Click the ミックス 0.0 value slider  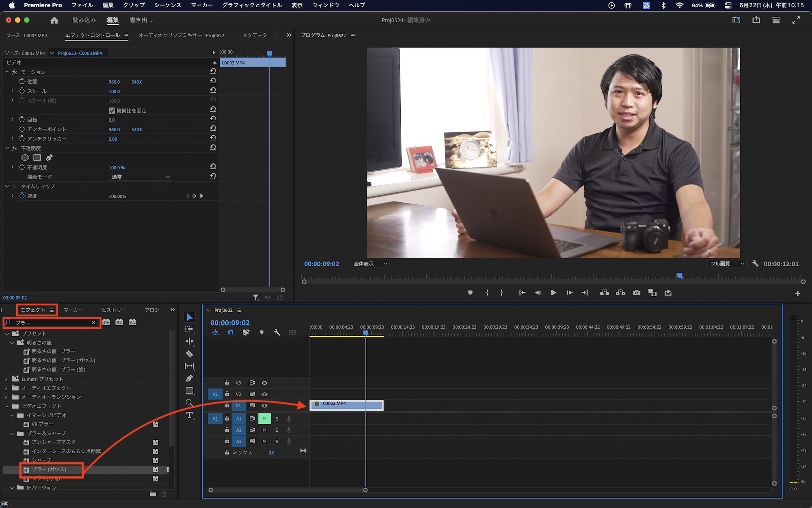click(x=271, y=452)
